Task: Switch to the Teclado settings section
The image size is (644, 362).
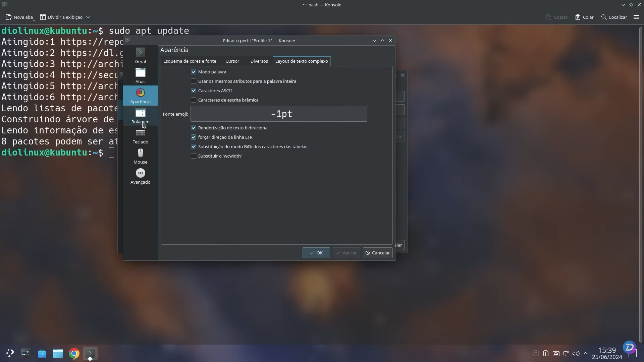Action: tap(140, 136)
